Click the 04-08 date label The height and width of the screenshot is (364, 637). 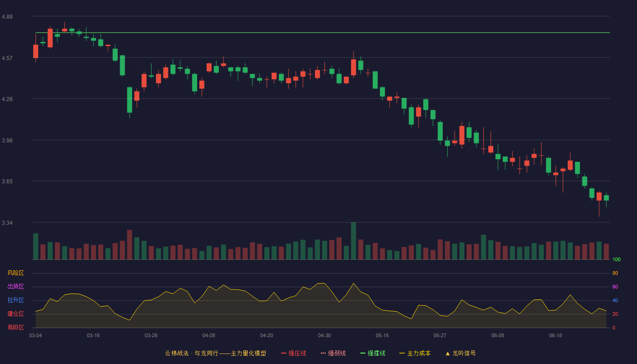[209, 335]
